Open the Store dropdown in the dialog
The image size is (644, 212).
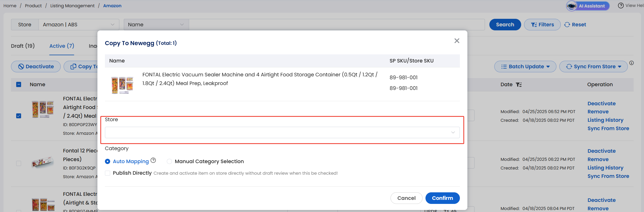click(x=282, y=132)
